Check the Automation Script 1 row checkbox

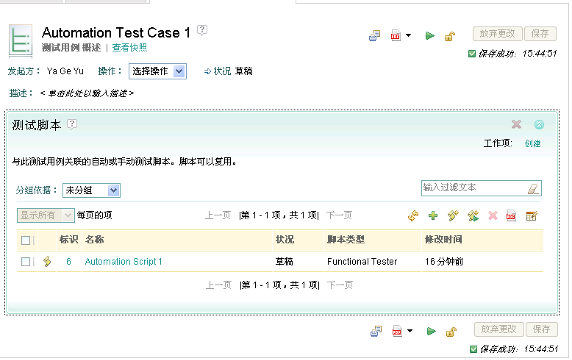[x=26, y=262]
